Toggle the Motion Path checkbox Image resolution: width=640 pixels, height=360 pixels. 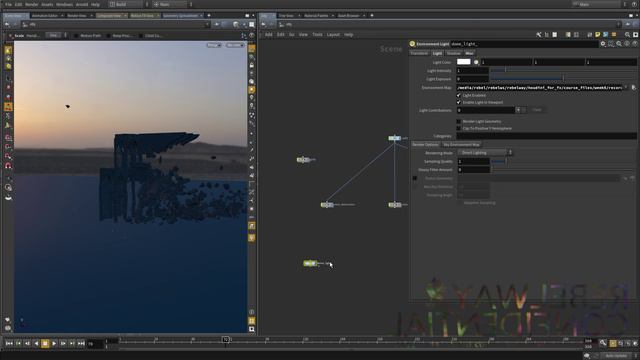(76, 36)
